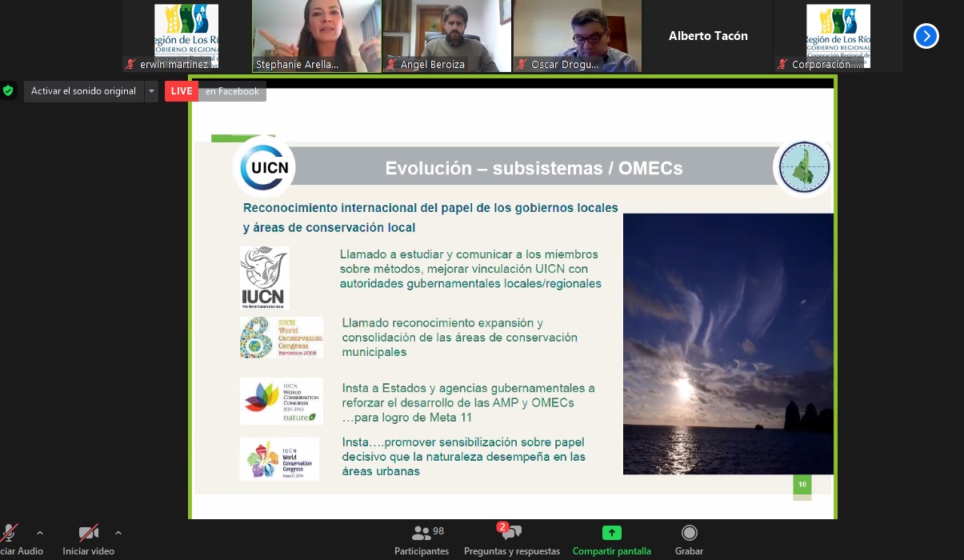Expand audio options caret
Image resolution: width=964 pixels, height=560 pixels.
40,533
